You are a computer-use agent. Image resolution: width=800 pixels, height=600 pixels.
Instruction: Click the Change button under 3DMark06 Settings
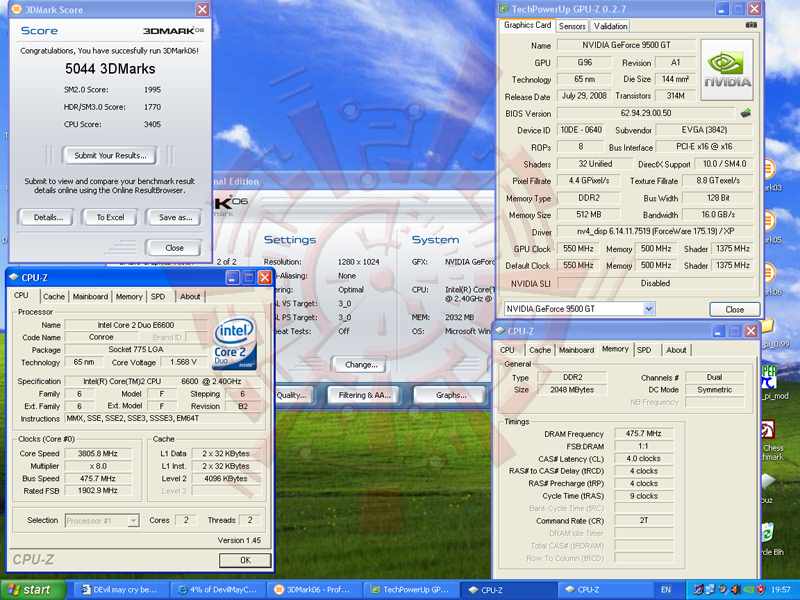(x=361, y=365)
